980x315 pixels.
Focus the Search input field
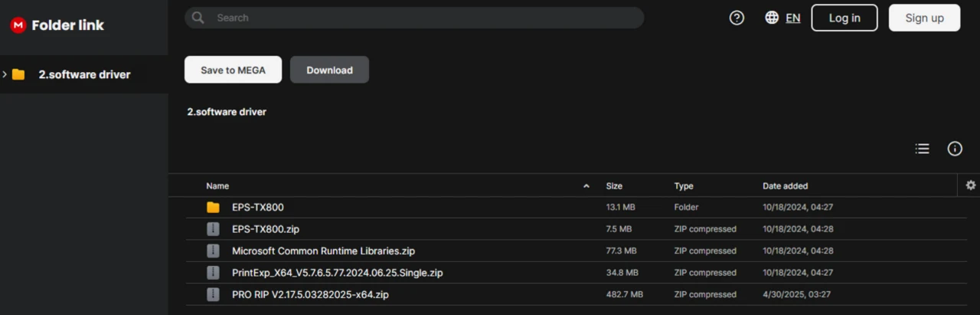[x=421, y=18]
